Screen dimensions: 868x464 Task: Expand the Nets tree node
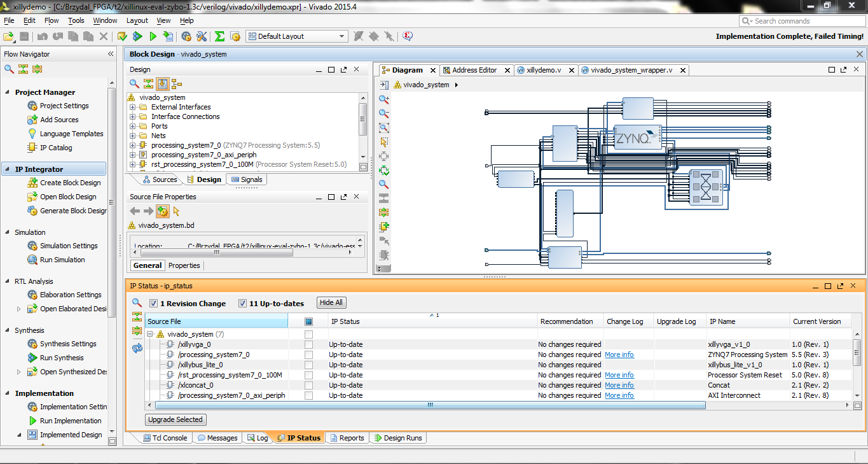(133, 136)
